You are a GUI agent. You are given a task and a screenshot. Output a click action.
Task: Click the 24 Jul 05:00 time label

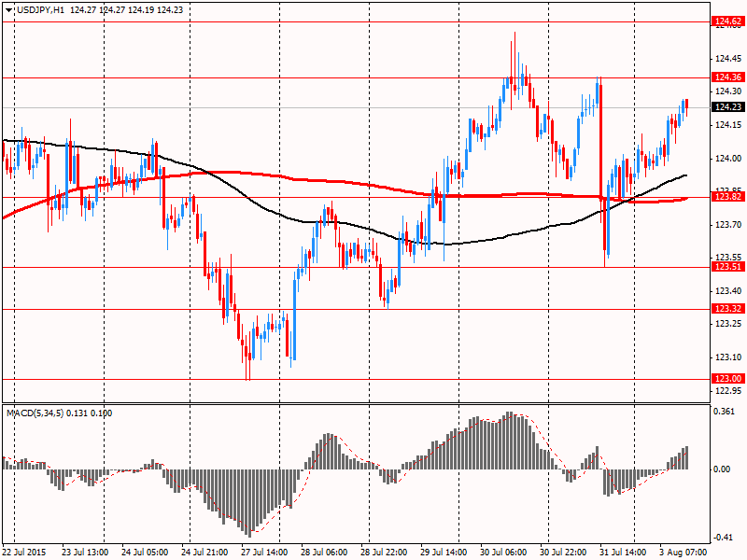145,553
